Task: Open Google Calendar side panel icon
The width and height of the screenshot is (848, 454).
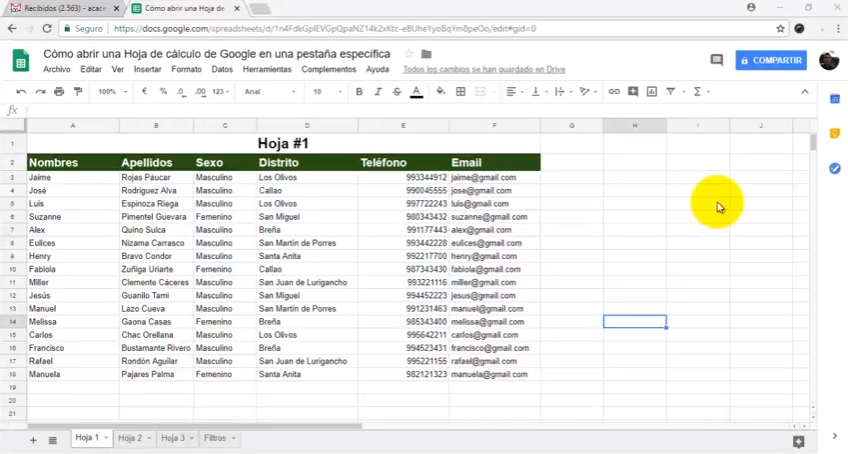Action: click(x=835, y=99)
